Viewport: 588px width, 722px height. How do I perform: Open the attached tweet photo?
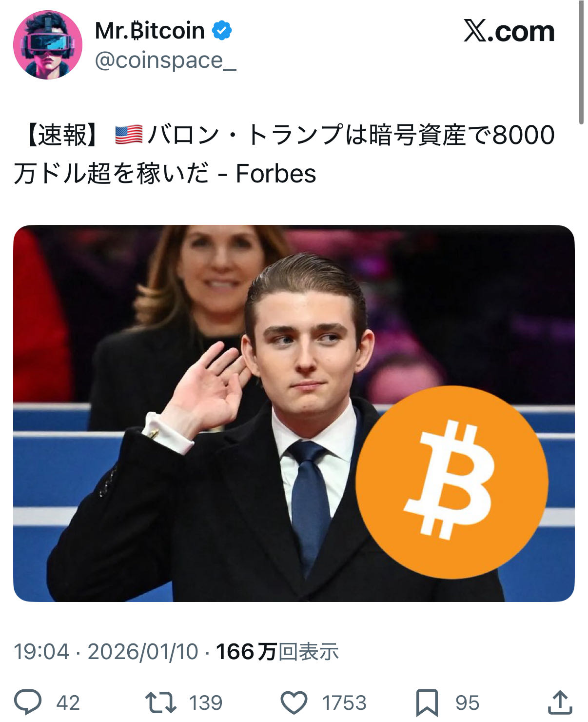click(294, 413)
